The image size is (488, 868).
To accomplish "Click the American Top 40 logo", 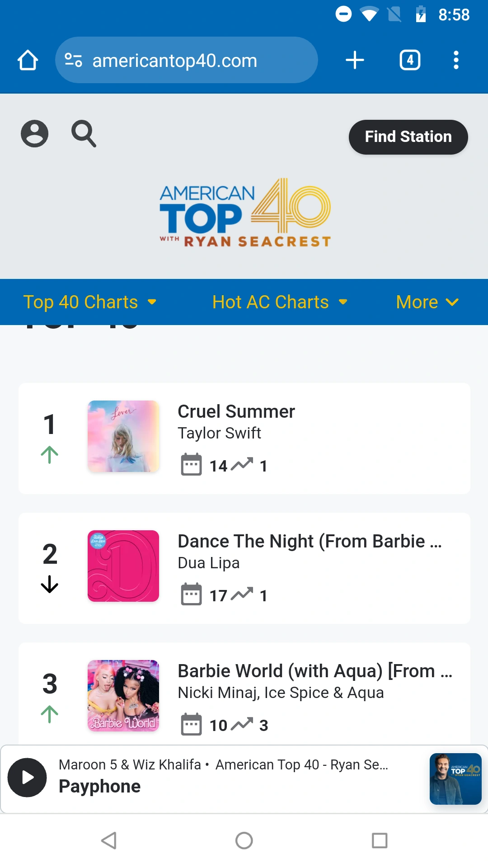I will 244,213.
